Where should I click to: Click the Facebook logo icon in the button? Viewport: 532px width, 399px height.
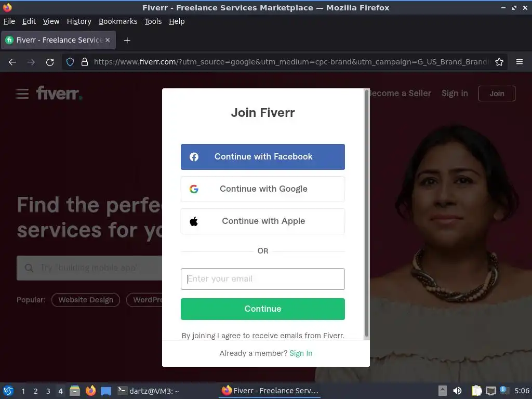(194, 157)
